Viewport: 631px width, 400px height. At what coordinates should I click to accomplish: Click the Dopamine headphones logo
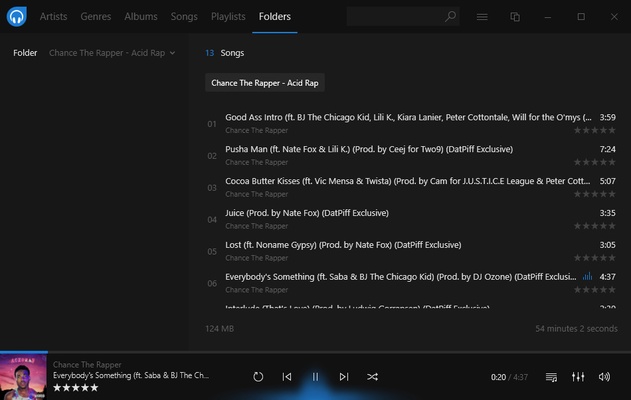point(16,16)
